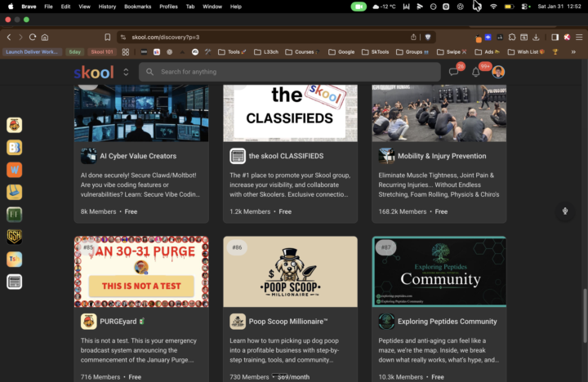The image size is (588, 382).
Task: Click the share icon in the address bar
Action: click(x=413, y=37)
